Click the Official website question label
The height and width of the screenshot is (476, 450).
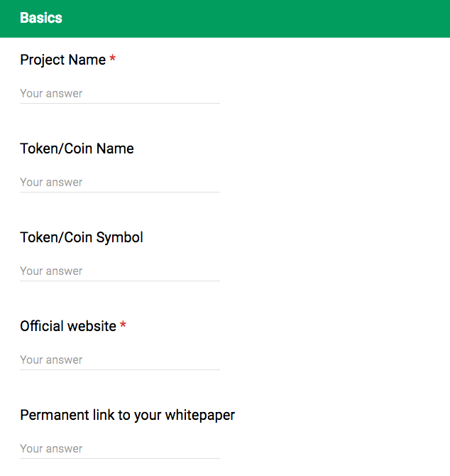[68, 326]
